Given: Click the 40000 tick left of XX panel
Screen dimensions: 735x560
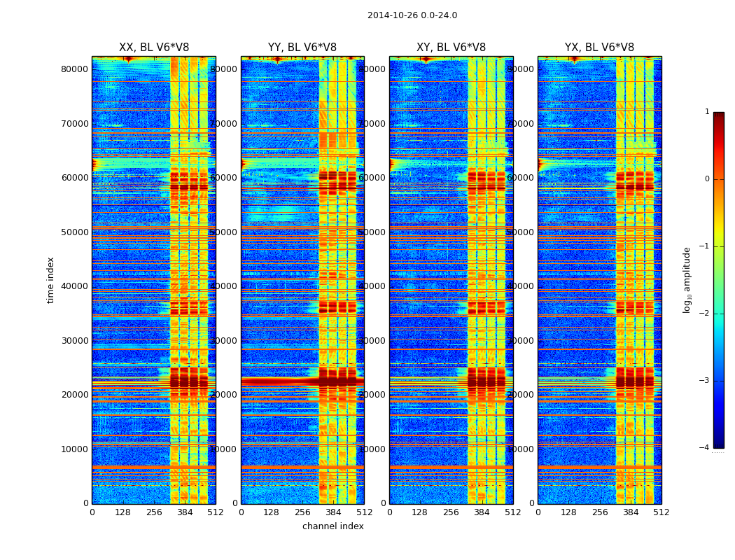Looking at the screenshot, I should [74, 286].
